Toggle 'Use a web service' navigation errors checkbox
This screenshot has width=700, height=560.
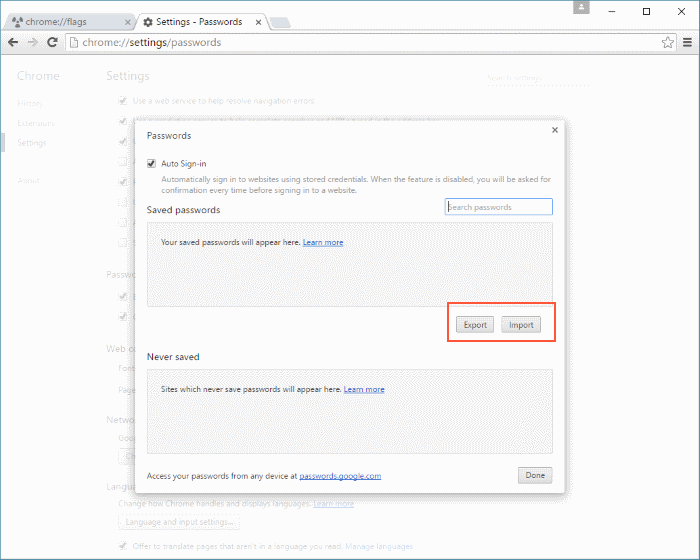[123, 101]
